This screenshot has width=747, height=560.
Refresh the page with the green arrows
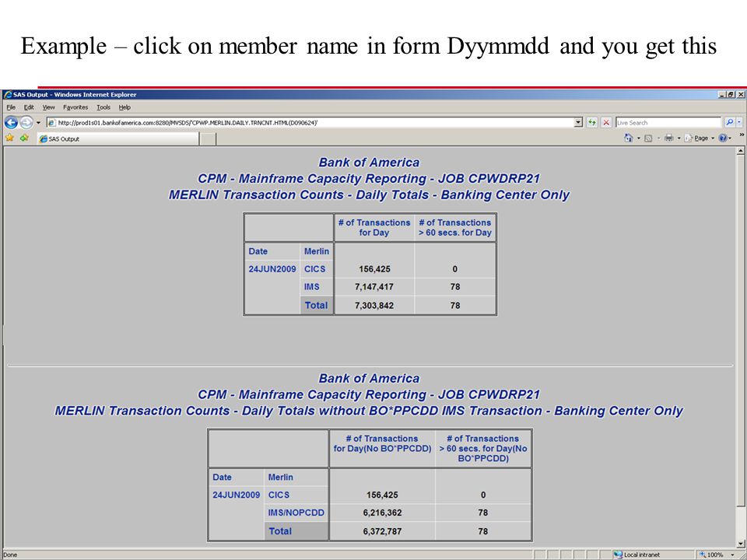pos(591,122)
